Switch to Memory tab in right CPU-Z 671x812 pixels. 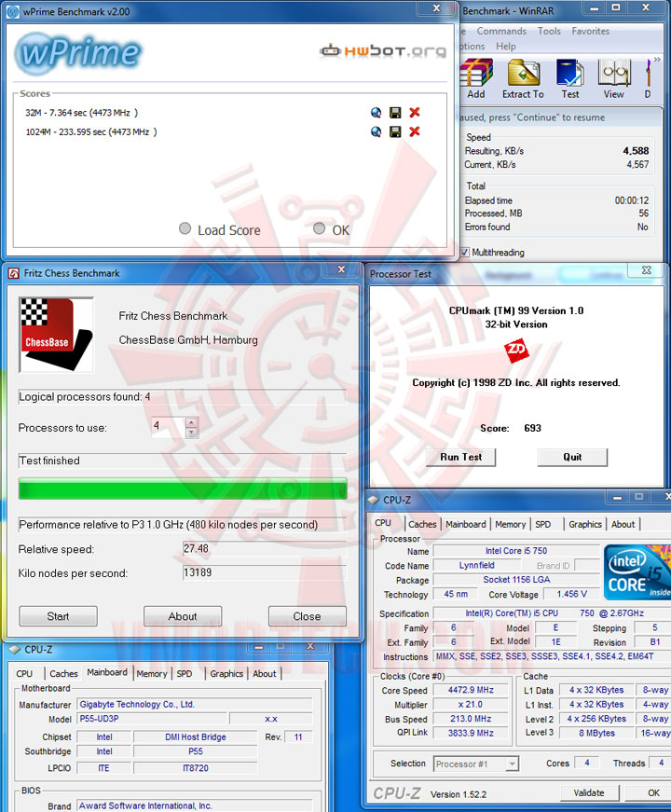[x=510, y=524]
